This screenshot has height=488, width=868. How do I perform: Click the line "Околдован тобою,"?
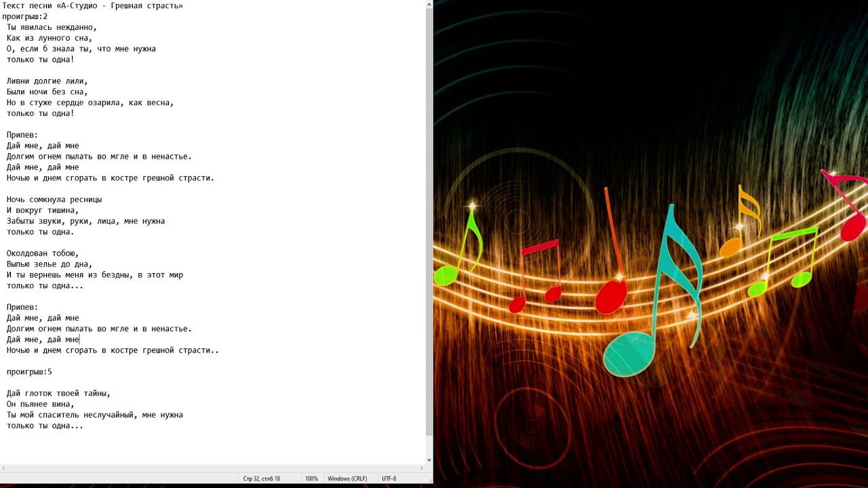pos(43,253)
